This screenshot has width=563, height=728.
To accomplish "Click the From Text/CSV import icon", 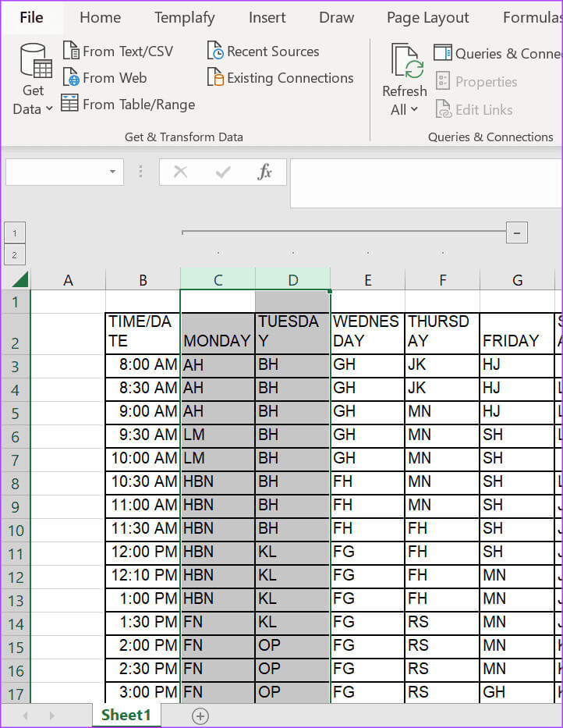I will coord(71,51).
